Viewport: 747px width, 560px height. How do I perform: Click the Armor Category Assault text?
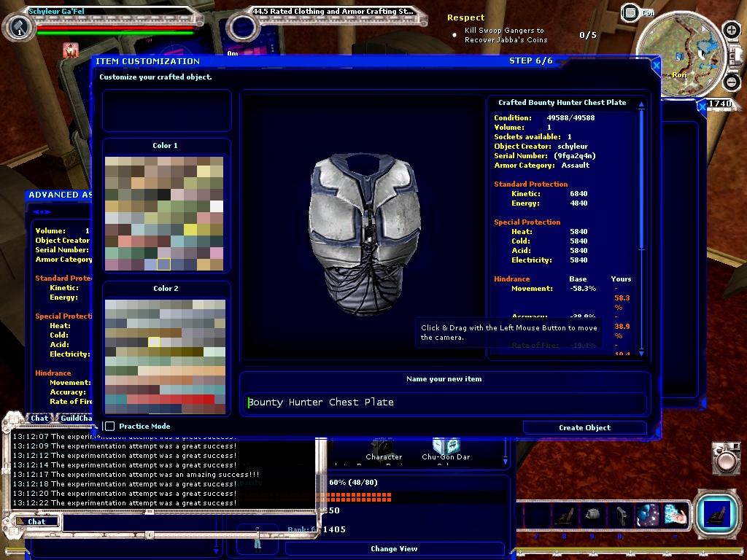click(x=542, y=166)
